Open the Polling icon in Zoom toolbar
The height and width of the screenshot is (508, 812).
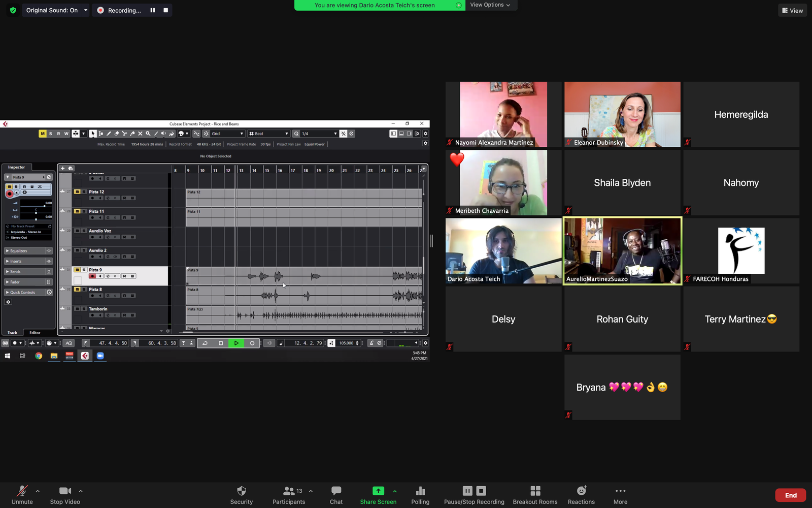tap(420, 495)
